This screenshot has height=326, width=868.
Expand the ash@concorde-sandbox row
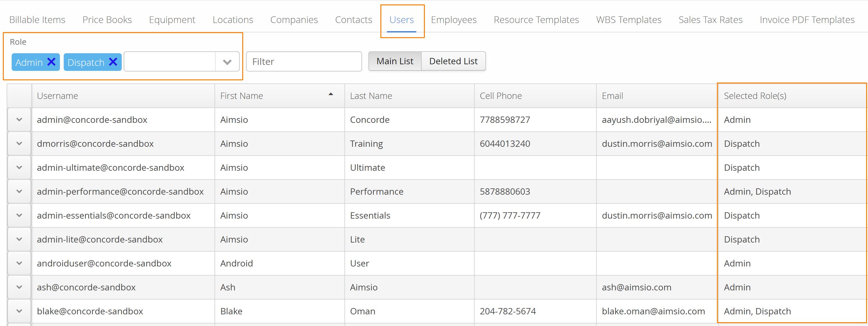19,287
